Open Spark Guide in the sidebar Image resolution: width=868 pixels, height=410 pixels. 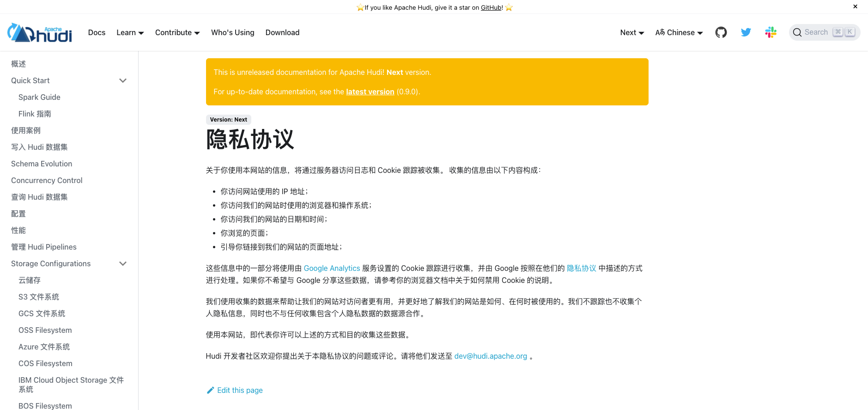pyautogui.click(x=39, y=97)
